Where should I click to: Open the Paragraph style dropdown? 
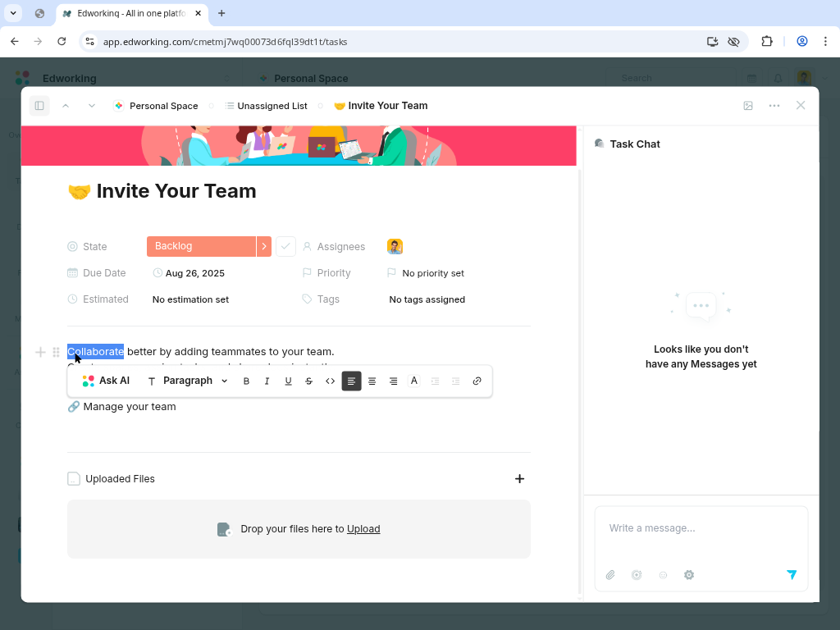188,381
